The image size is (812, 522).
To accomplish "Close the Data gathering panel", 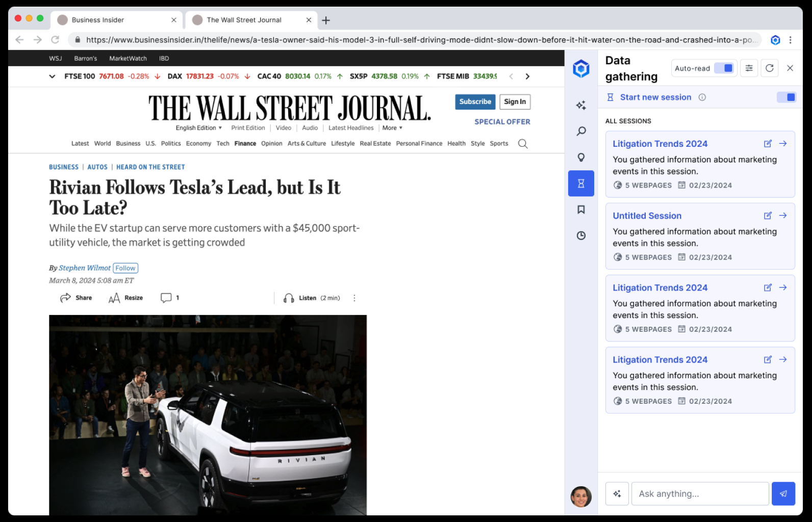I will 790,68.
